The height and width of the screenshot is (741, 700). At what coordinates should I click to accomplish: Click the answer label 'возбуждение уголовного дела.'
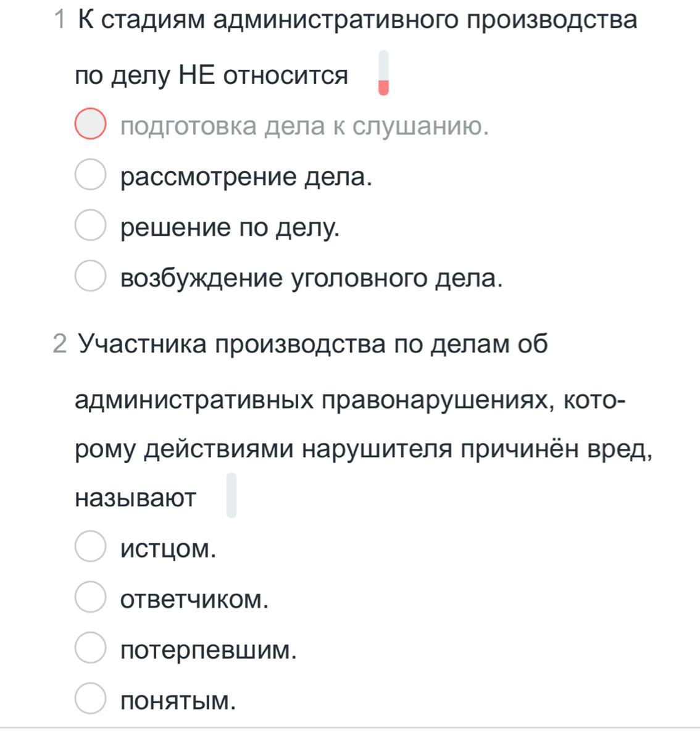(312, 278)
